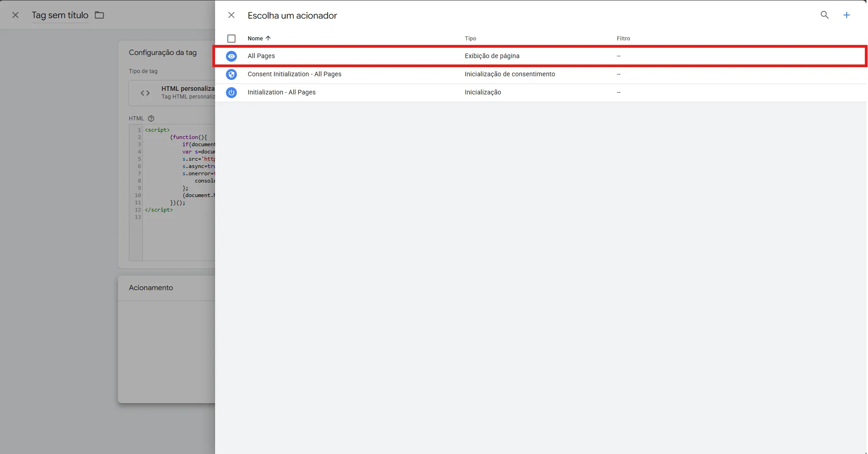Open the folder icon beside tag title
This screenshot has width=868, height=454.
tap(99, 15)
